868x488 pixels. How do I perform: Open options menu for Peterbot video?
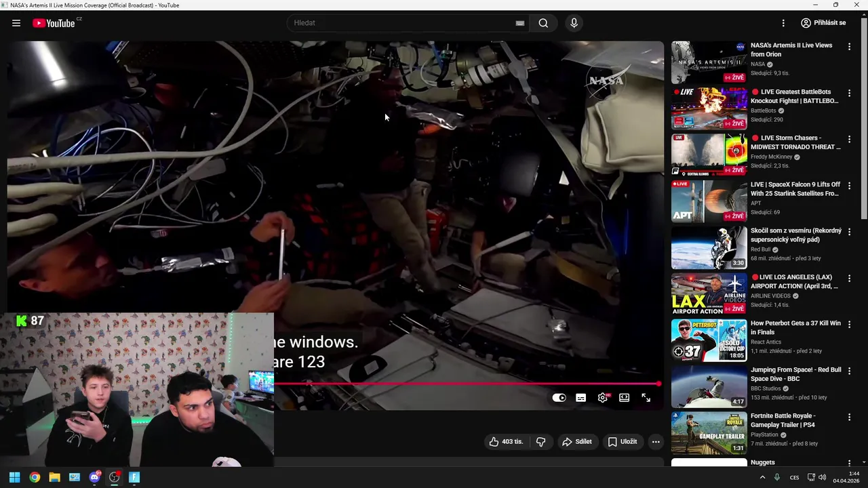click(x=849, y=325)
